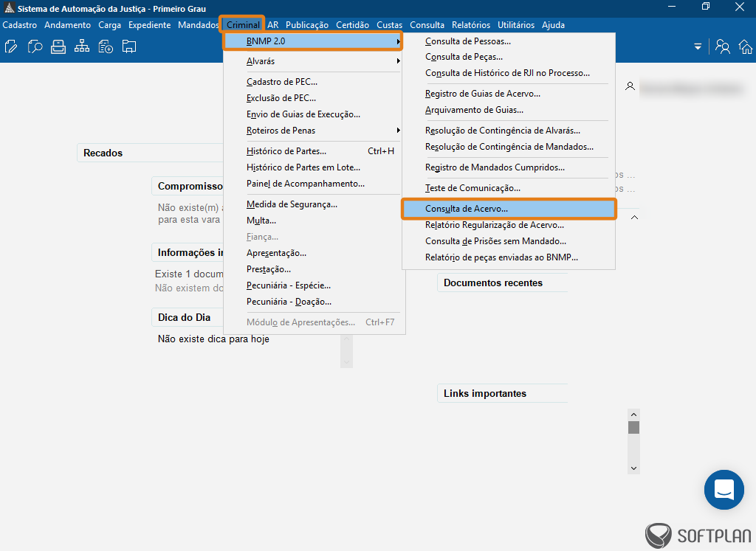Open the Ajuda menu
This screenshot has width=756, height=551.
tap(553, 25)
